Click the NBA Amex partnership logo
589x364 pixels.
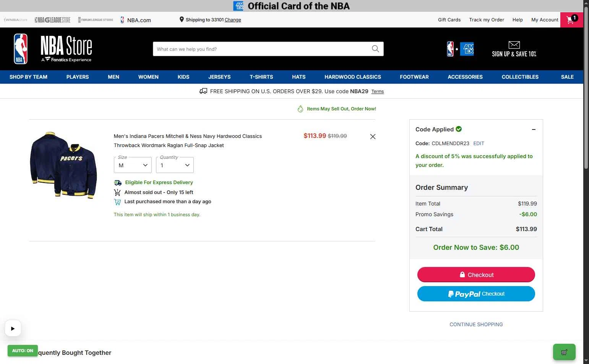pyautogui.click(x=460, y=49)
